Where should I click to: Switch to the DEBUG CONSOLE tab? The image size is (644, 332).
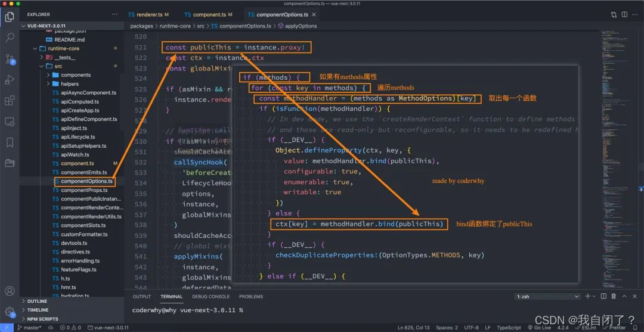coord(210,296)
